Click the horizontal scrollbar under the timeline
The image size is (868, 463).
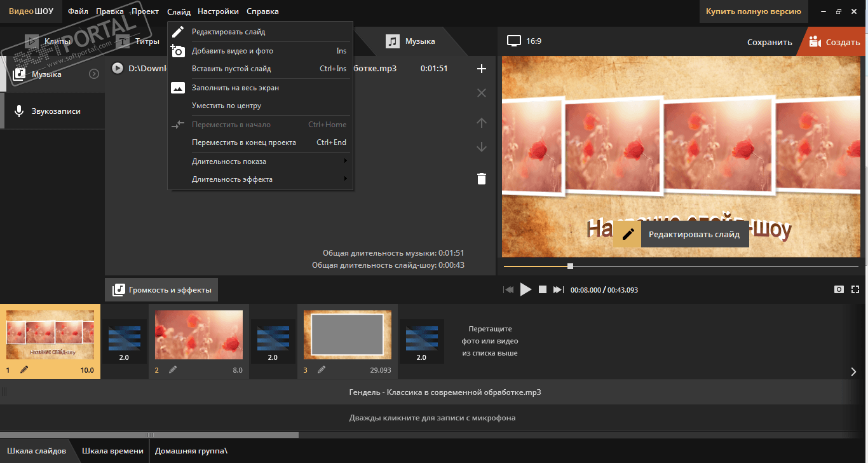click(149, 435)
